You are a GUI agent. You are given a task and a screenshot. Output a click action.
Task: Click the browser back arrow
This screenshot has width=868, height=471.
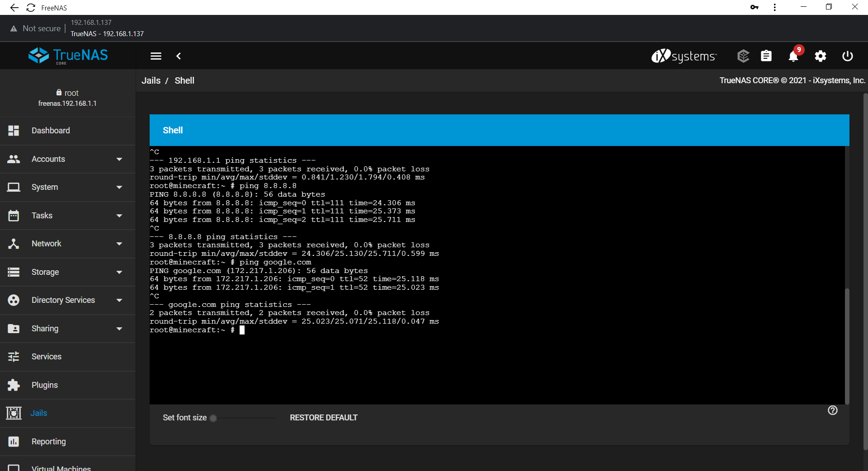(14, 8)
